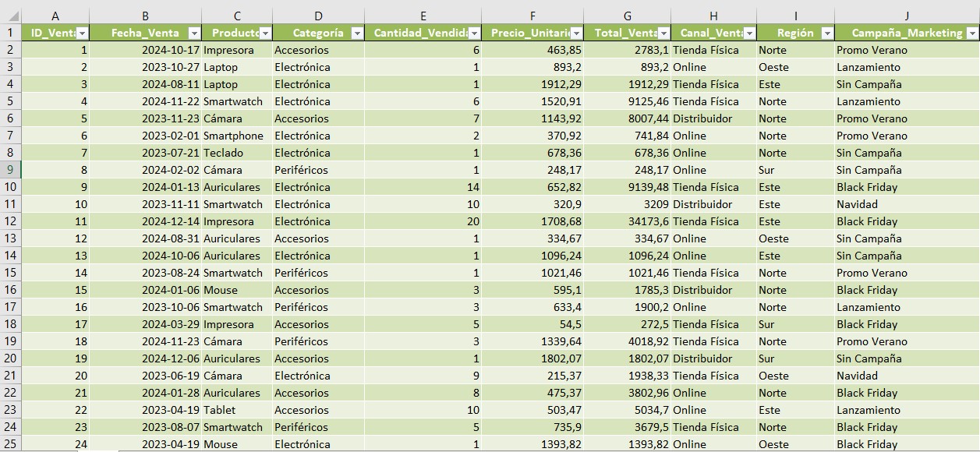Viewport: 980px width, 452px height.
Task: Select column header J
Action: 907,16
